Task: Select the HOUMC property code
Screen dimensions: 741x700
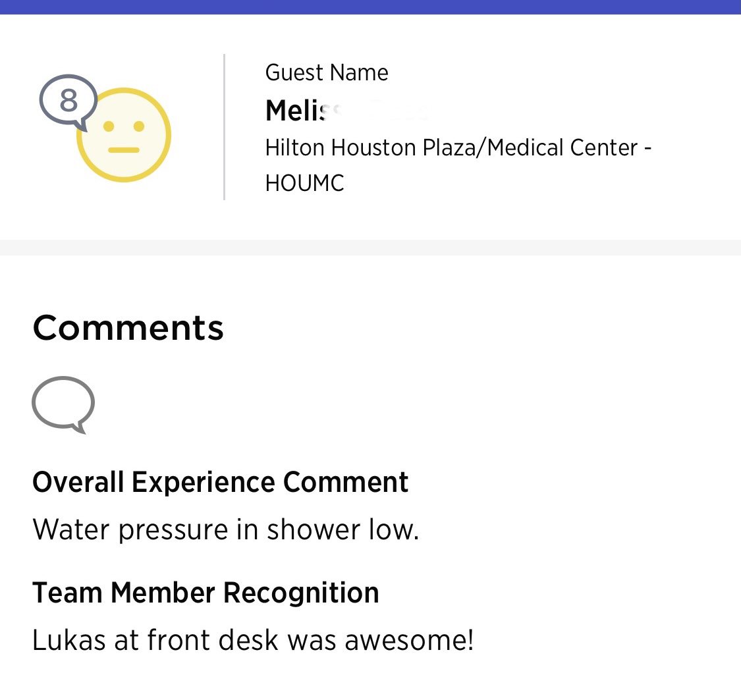Action: click(304, 183)
